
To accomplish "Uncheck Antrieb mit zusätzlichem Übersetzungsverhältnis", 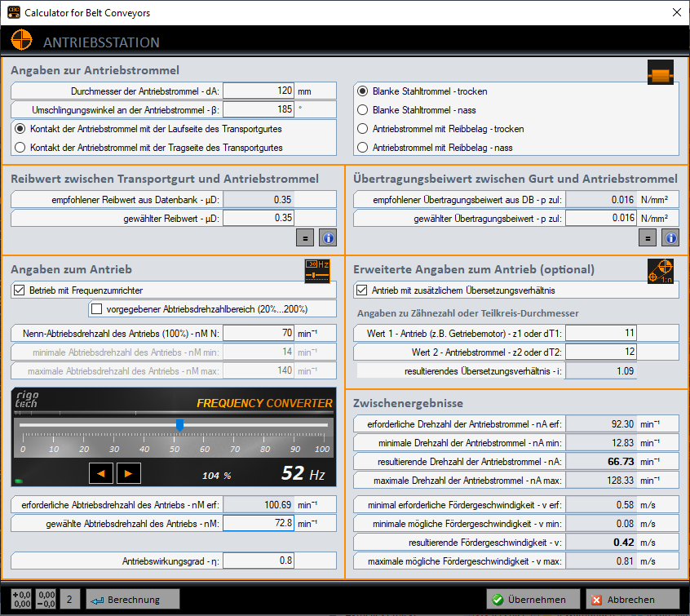I will point(362,290).
